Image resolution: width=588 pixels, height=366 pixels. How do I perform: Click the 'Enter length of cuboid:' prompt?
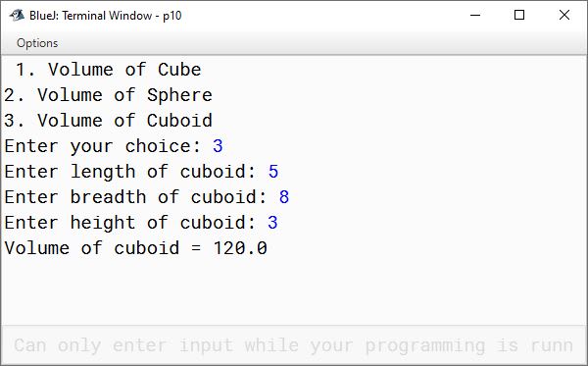[130, 172]
